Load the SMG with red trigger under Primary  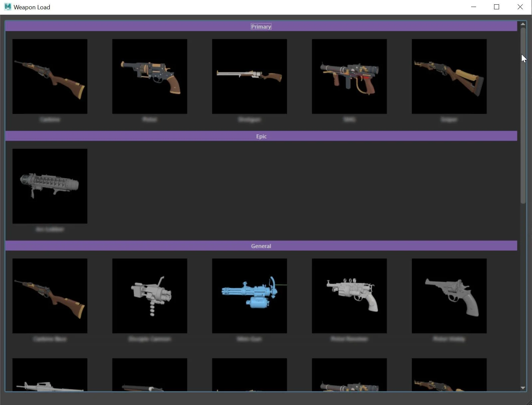pyautogui.click(x=349, y=76)
